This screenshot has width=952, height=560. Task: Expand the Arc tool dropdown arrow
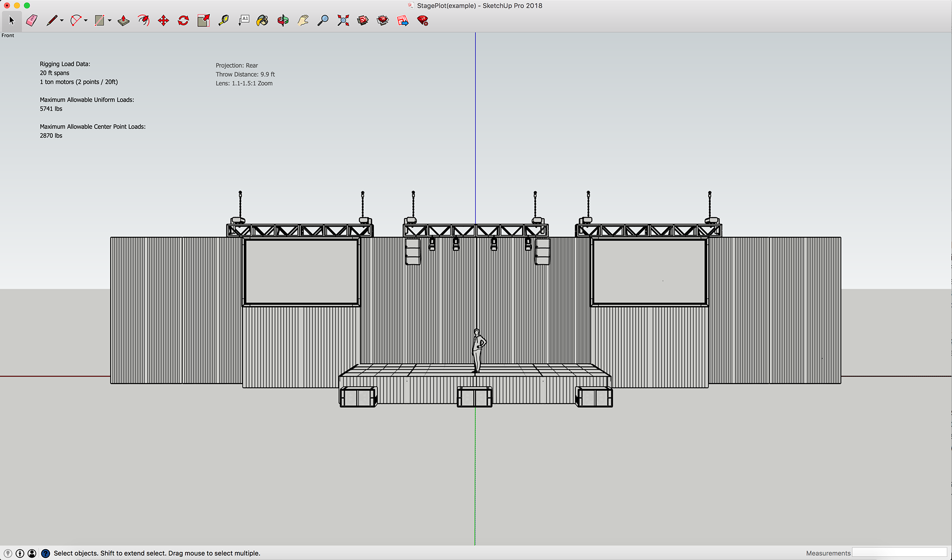tap(86, 21)
